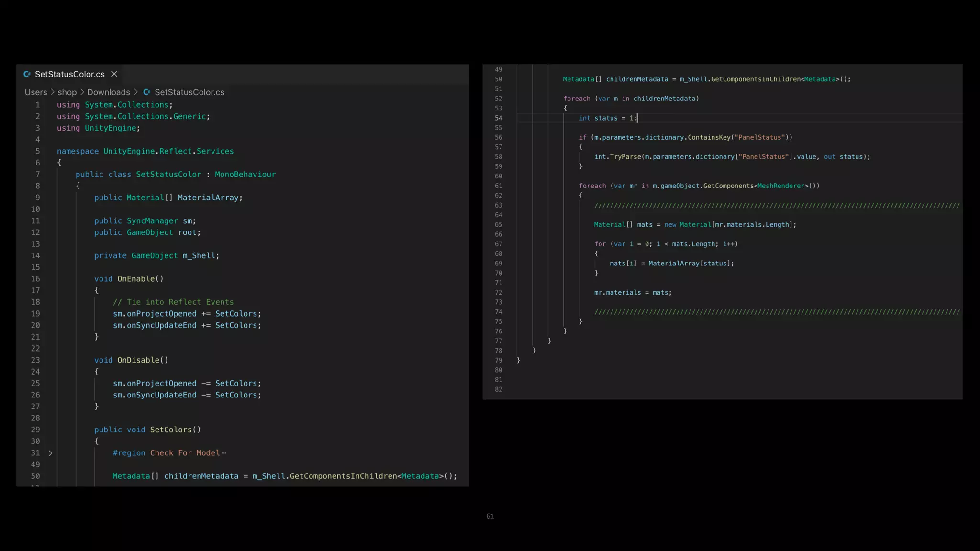Expand the folded region at line 31

(50, 453)
